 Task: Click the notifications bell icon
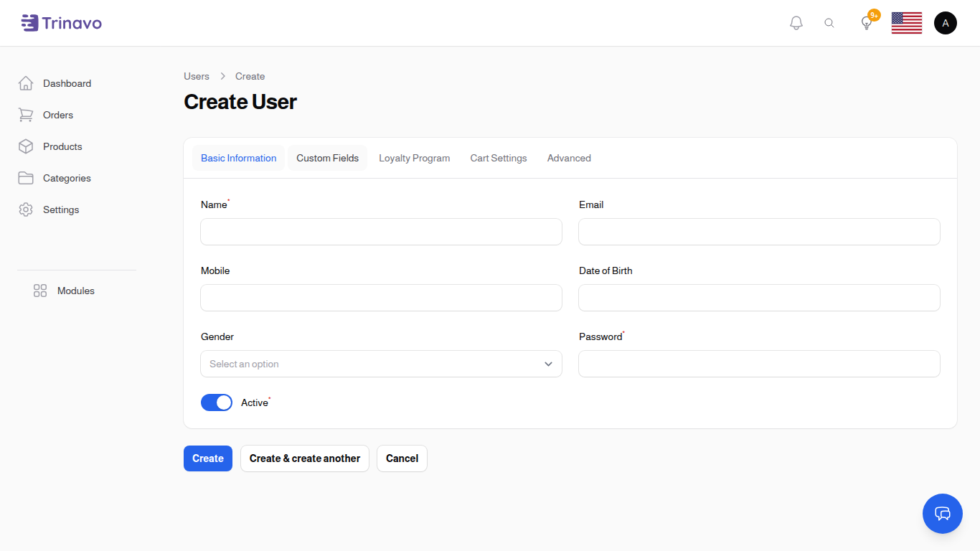[x=796, y=23]
